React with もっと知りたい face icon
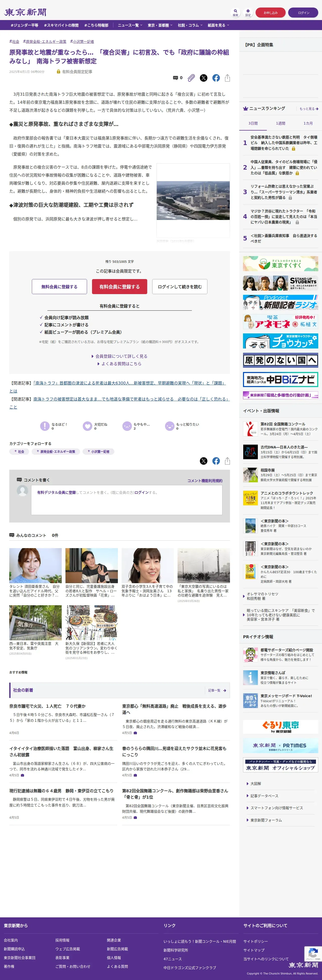This screenshot has height=980, width=322. pyautogui.click(x=170, y=426)
